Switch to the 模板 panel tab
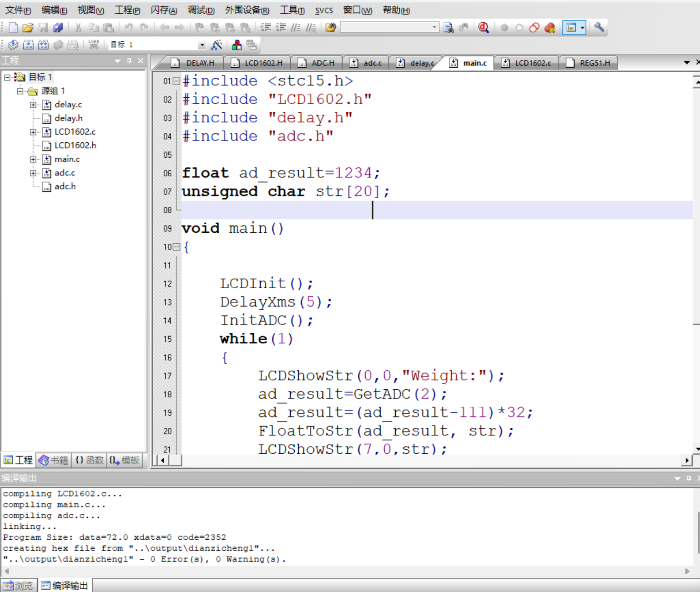 125,460
